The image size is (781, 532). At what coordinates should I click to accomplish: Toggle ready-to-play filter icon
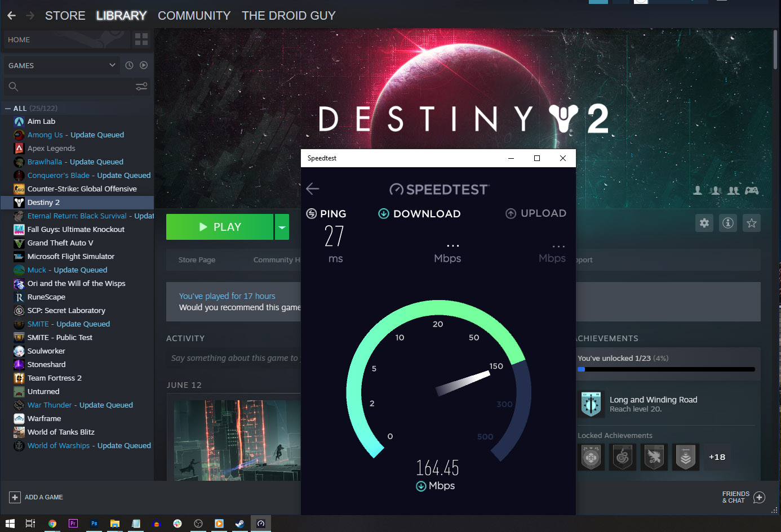click(144, 65)
